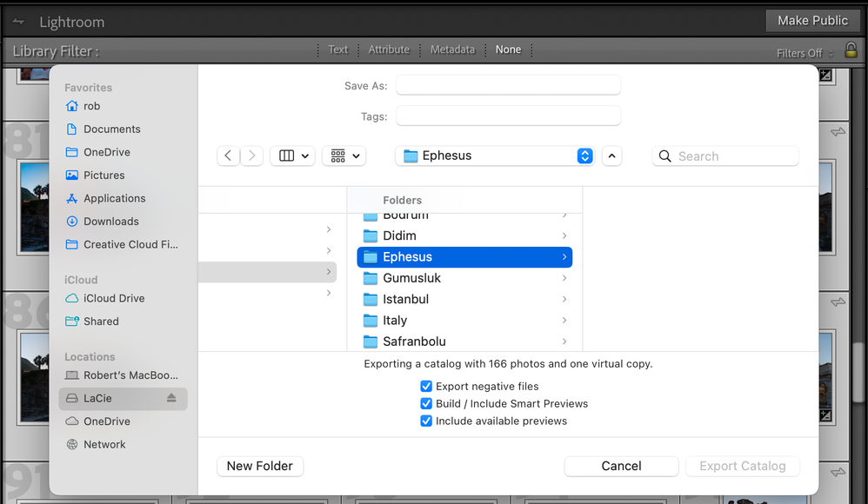Uncheck Export negative files
868x504 pixels.
pyautogui.click(x=426, y=387)
